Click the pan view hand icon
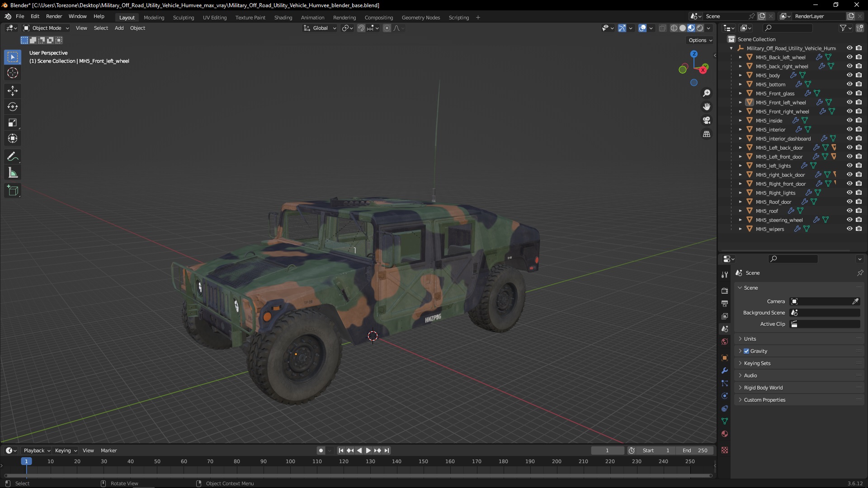The image size is (868, 488). tap(707, 107)
